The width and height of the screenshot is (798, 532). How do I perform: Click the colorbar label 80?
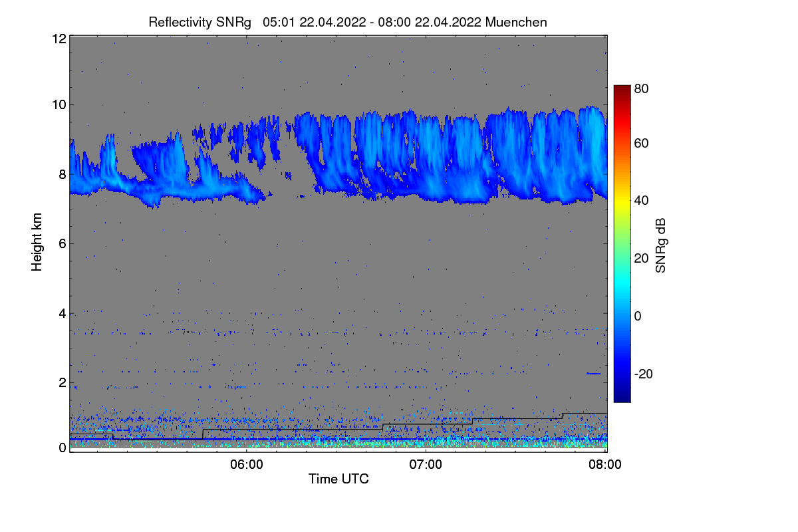[x=641, y=87]
